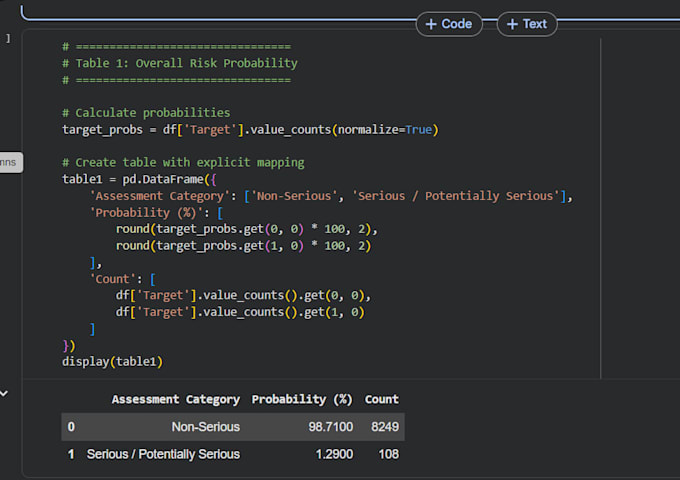Image resolution: width=680 pixels, height=480 pixels.
Task: Select the 1.2900 probability value
Action: pos(334,454)
